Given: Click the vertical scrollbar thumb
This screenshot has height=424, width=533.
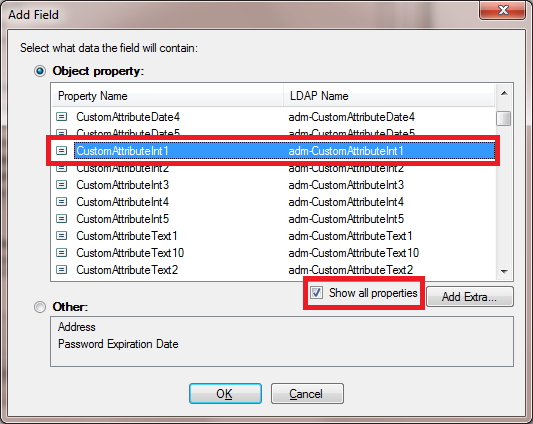Looking at the screenshot, I should point(504,119).
